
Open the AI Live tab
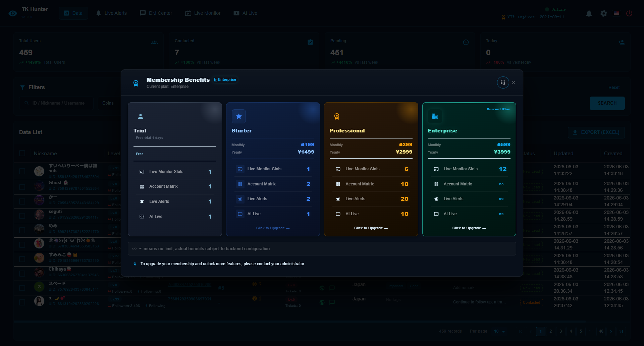pyautogui.click(x=246, y=13)
